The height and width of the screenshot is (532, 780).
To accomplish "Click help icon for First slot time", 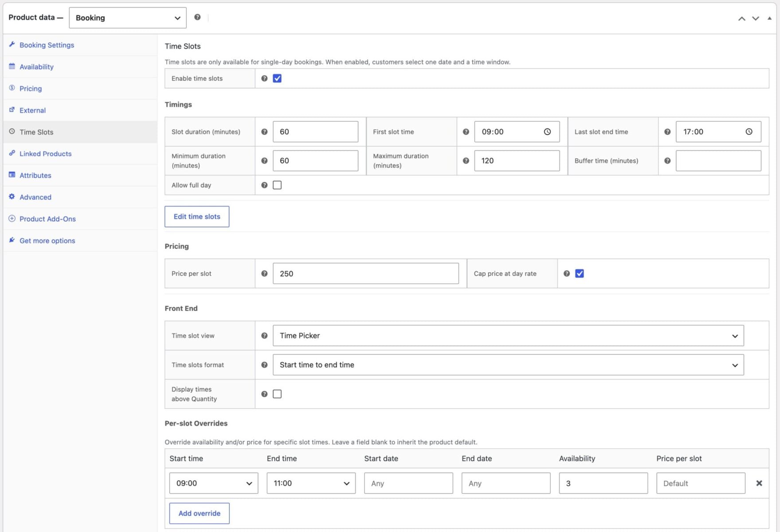I will tap(466, 132).
